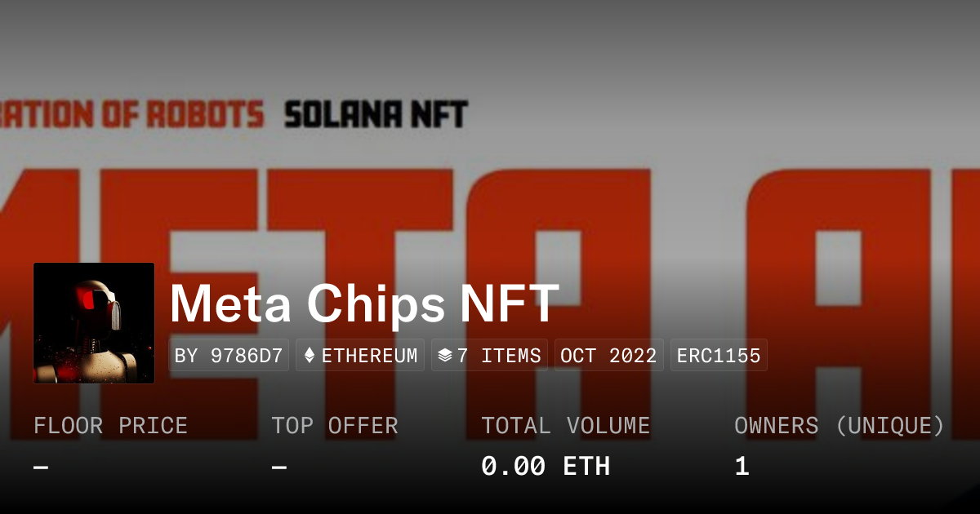Click the 0.00 ETH volume value
The image size is (980, 514).
546,467
